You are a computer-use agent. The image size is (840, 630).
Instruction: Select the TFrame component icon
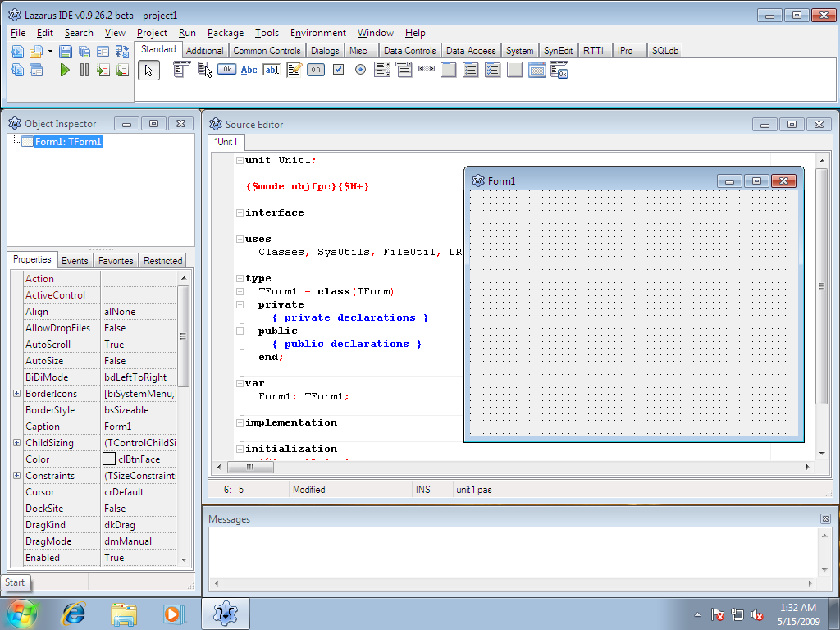click(536, 70)
